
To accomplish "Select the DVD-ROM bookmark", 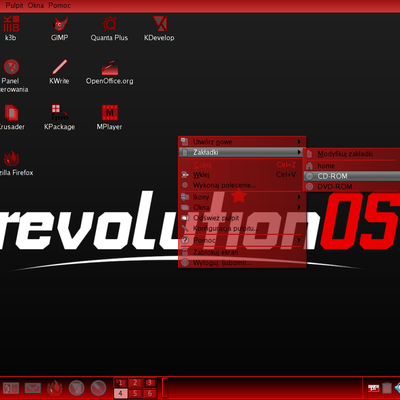I will (352, 187).
